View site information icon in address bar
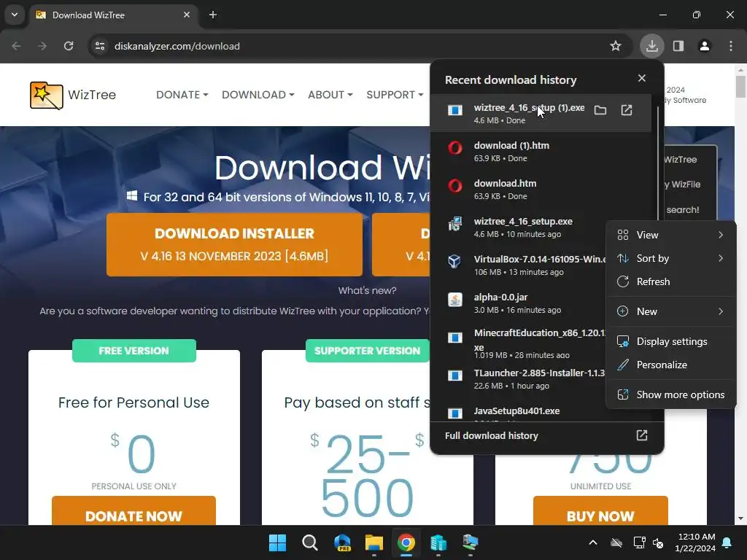Viewport: 747px width, 560px height. pos(100,46)
